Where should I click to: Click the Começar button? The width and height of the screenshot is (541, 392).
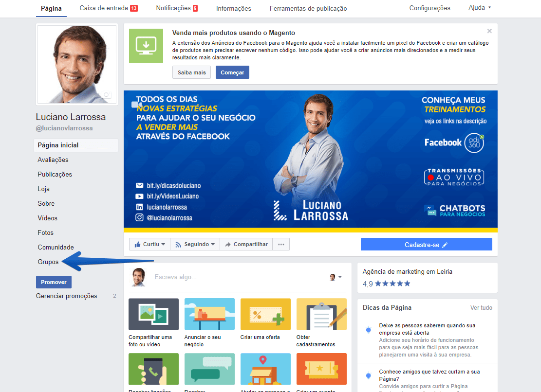(x=232, y=72)
